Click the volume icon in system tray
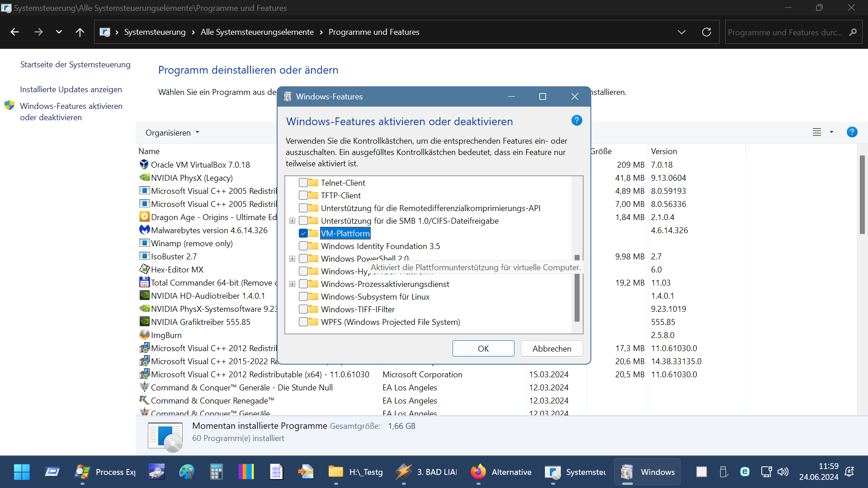Image resolution: width=868 pixels, height=488 pixels. click(x=783, y=472)
